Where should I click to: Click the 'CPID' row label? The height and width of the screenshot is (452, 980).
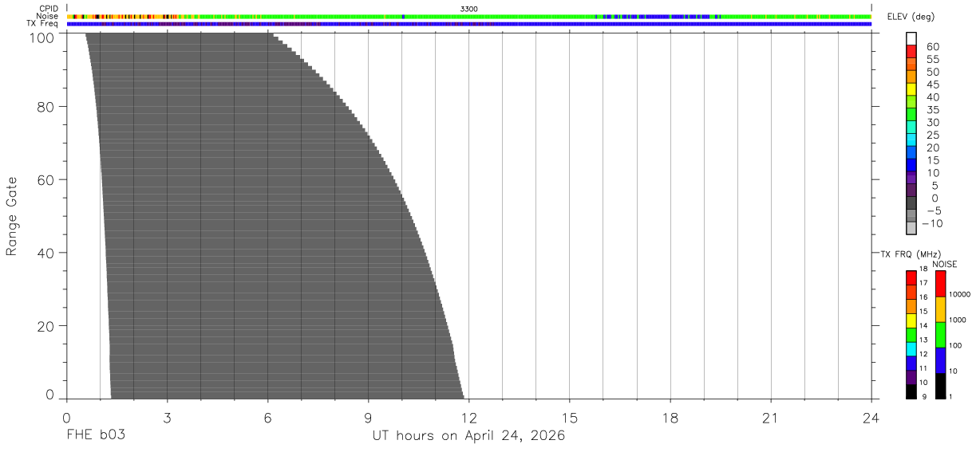[49, 9]
